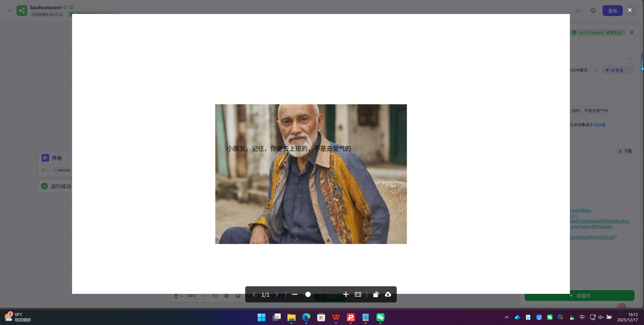Rotate the previewed image
The height and width of the screenshot is (325, 644).
(x=376, y=294)
